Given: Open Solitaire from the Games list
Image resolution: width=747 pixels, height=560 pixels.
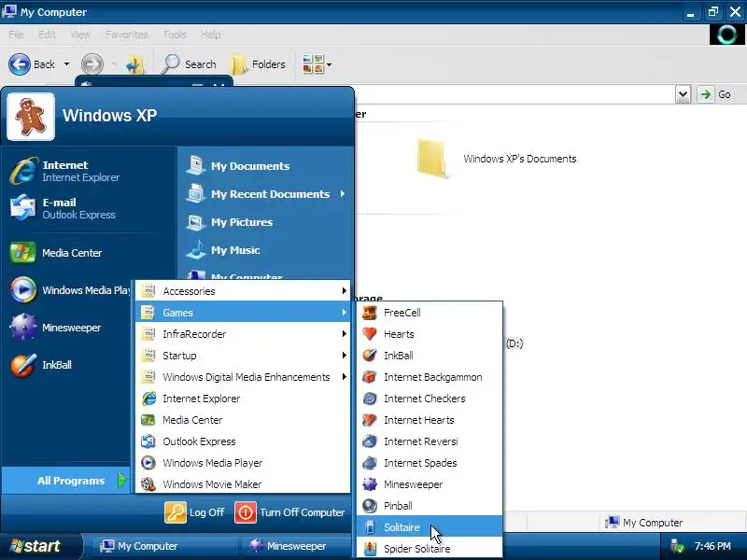Looking at the screenshot, I should click(430, 527).
